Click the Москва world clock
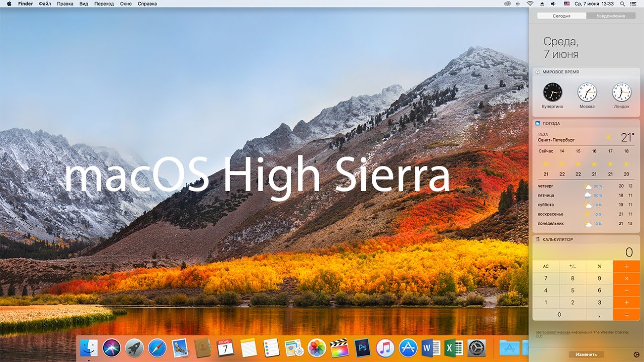This screenshot has width=644, height=362. pos(587,94)
